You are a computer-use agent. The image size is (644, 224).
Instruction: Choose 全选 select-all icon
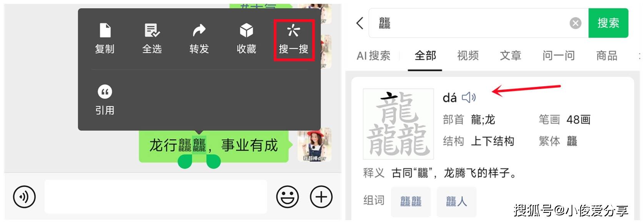point(152,30)
